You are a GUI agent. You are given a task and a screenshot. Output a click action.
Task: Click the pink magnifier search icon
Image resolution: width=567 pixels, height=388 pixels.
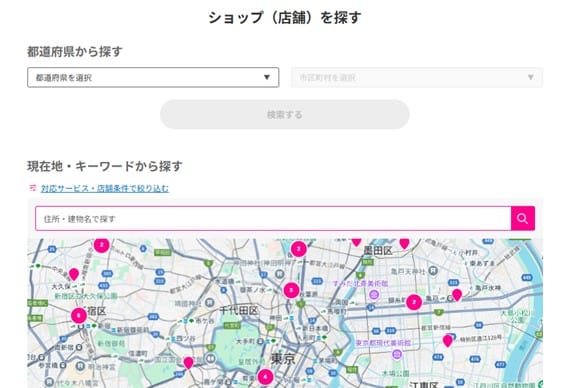coord(523,218)
